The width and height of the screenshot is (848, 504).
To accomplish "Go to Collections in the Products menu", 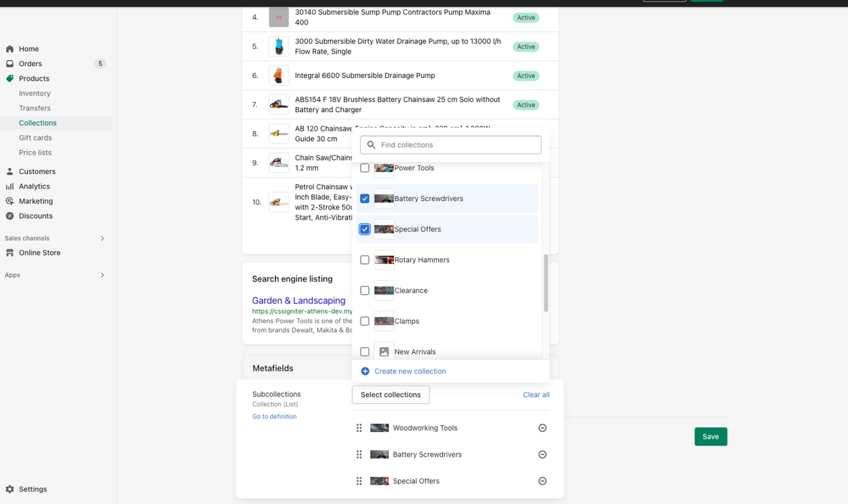I will pyautogui.click(x=38, y=123).
